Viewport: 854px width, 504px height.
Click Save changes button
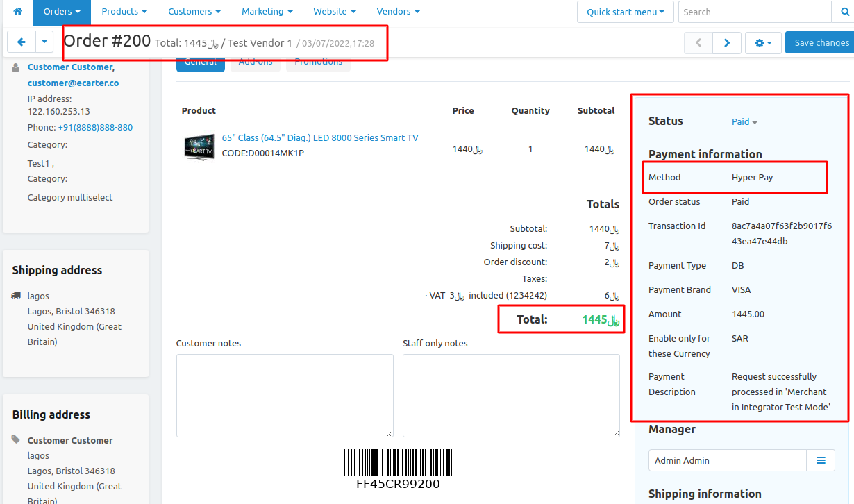(x=821, y=43)
